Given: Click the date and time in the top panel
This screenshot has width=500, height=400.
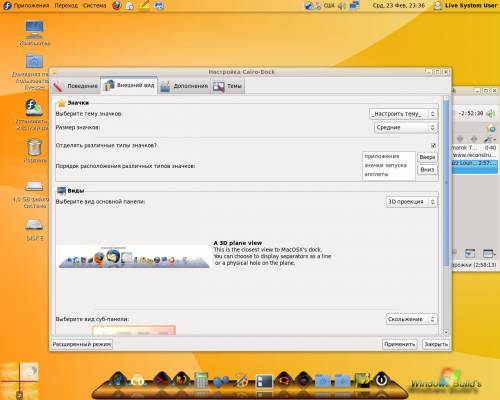Looking at the screenshot, I should pyautogui.click(x=399, y=6).
